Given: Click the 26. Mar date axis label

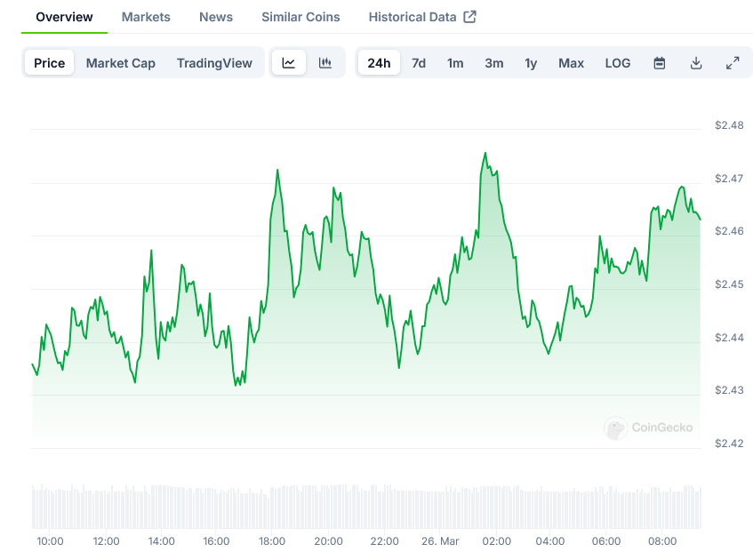Looking at the screenshot, I should [x=440, y=541].
